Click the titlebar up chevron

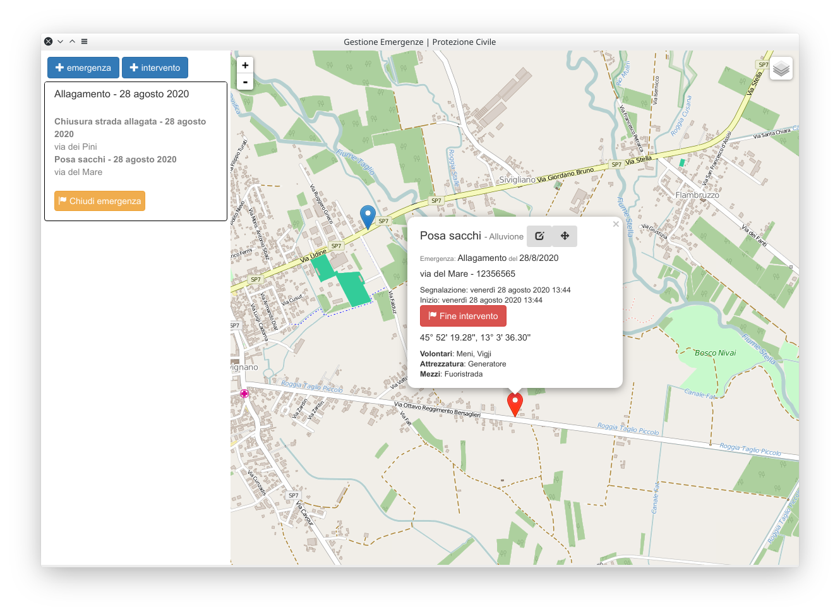[73, 42]
